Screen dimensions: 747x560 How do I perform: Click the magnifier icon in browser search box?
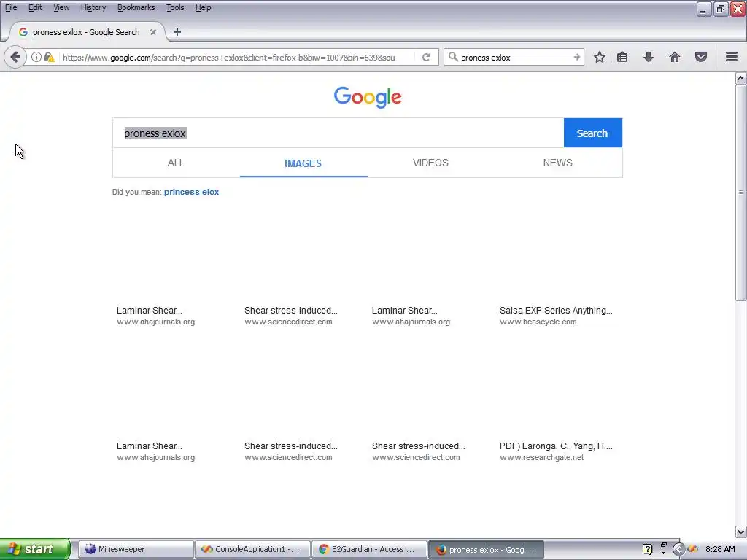click(x=453, y=57)
